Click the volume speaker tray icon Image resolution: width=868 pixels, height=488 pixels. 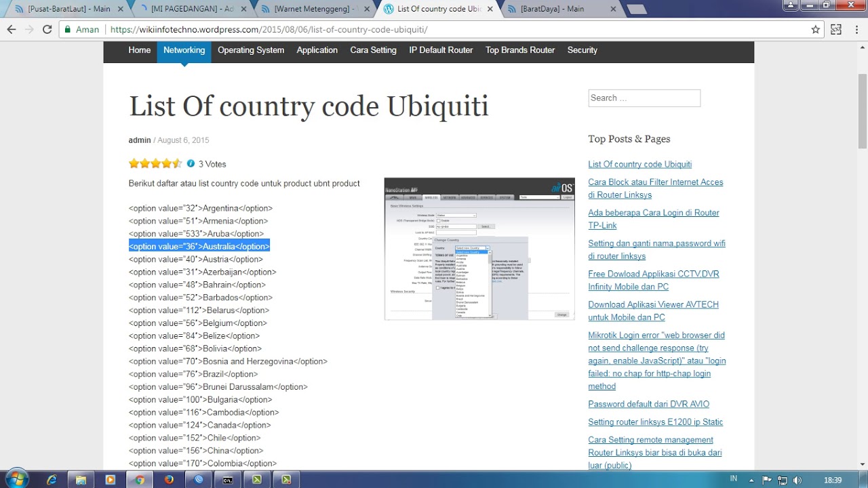click(797, 480)
